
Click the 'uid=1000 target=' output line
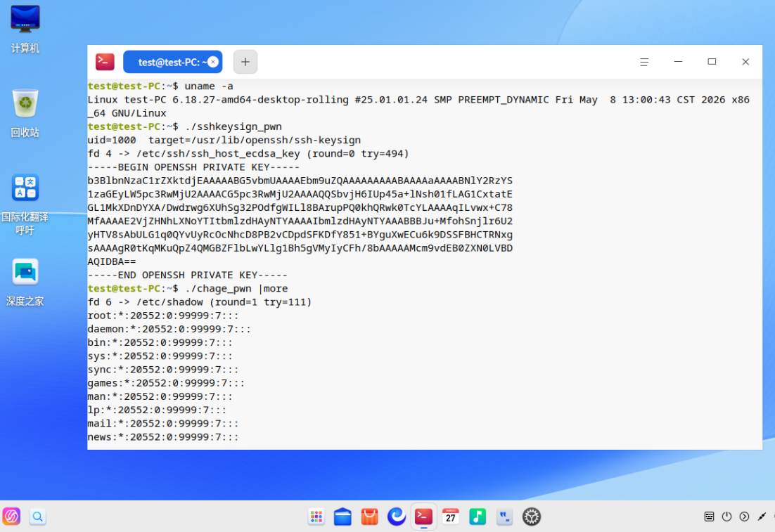point(224,140)
